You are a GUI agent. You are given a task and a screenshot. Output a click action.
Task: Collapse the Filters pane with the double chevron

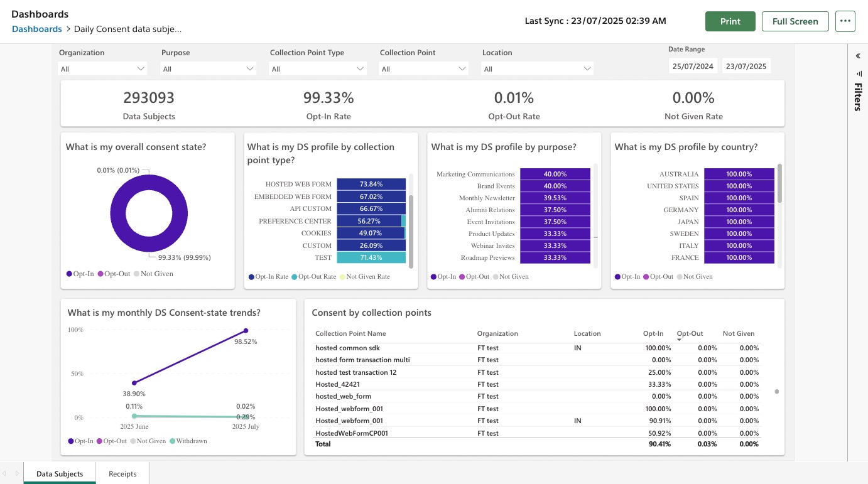858,55
